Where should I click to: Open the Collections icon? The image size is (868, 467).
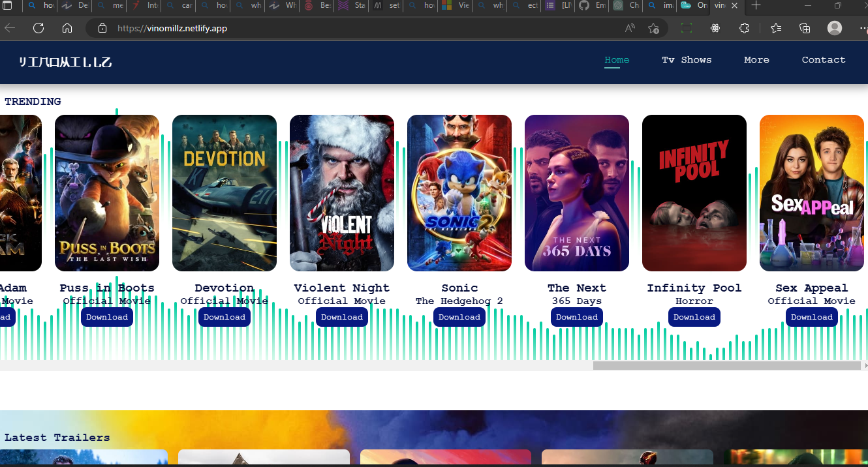tap(805, 28)
